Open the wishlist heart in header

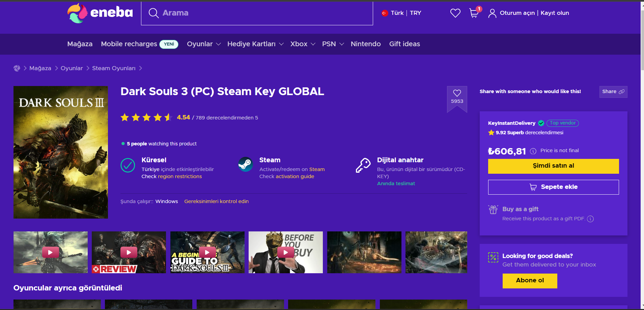(455, 13)
